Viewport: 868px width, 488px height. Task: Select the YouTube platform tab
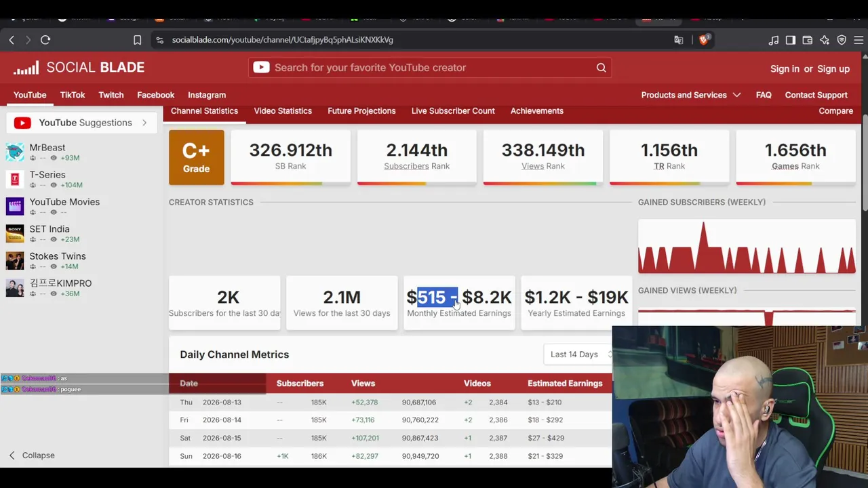30,95
